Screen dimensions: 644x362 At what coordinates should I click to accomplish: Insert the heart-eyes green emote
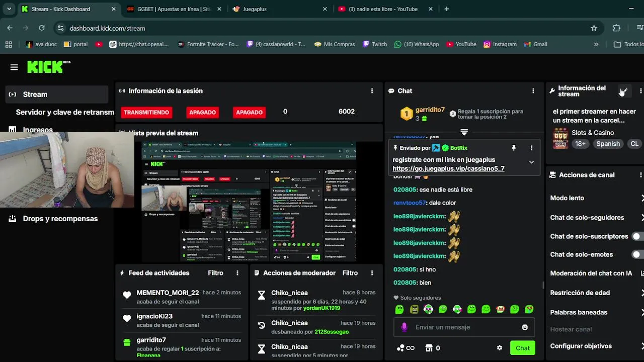529,309
